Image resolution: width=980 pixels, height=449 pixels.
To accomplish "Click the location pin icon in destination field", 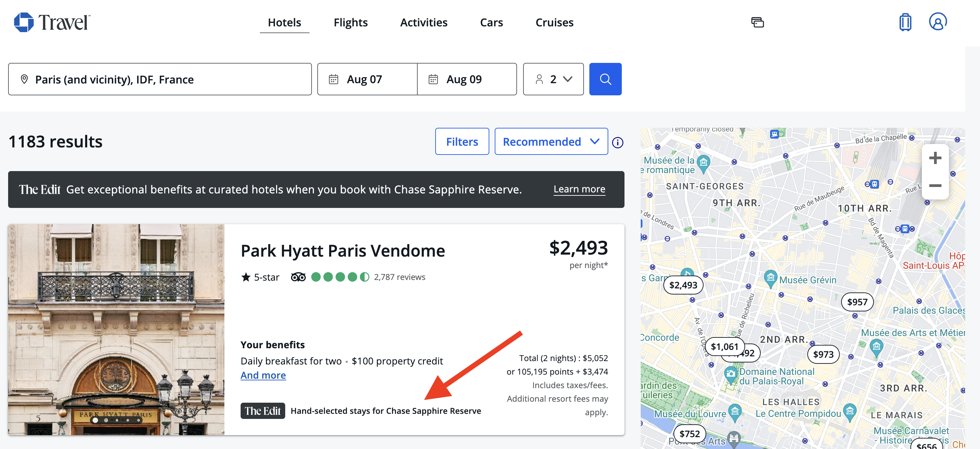I will 24,79.
